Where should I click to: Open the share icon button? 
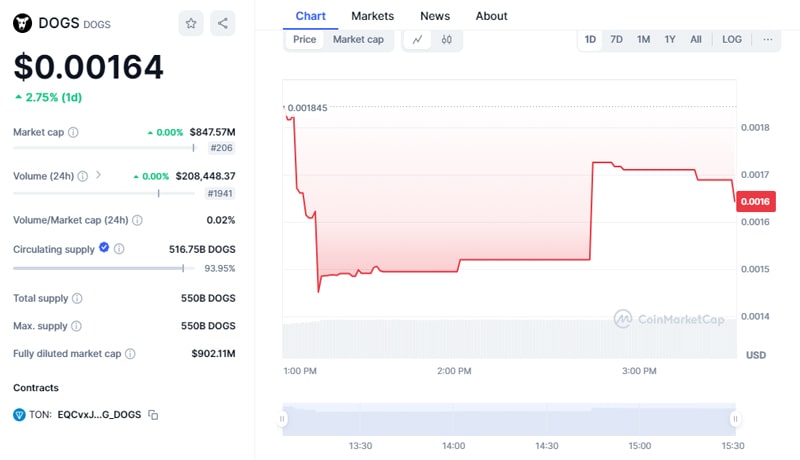coord(222,23)
